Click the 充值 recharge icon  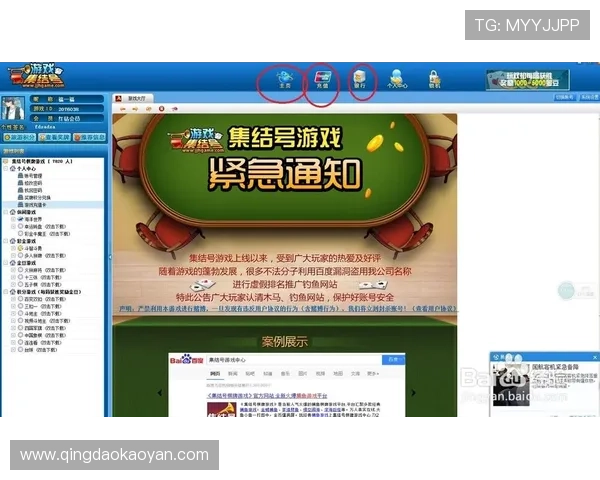coord(323,78)
